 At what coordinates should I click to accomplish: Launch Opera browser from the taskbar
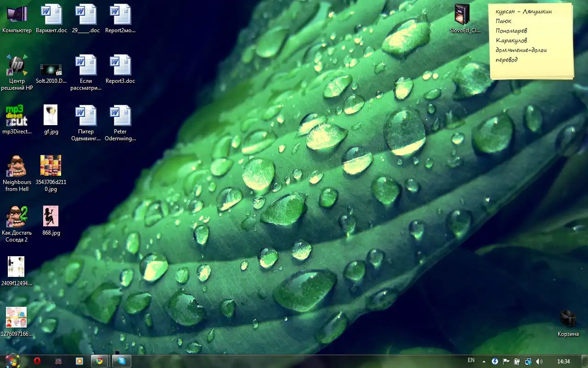pos(37,361)
